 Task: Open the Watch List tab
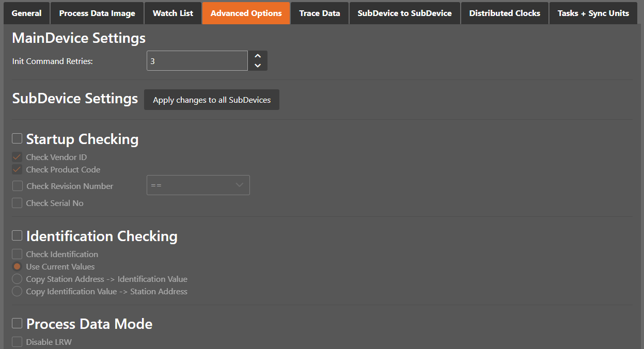coord(173,13)
